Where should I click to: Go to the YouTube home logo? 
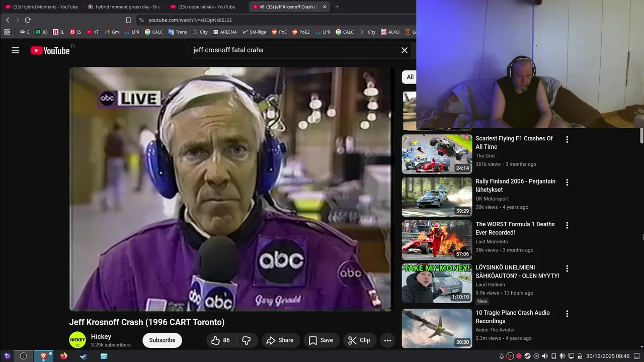[x=50, y=50]
